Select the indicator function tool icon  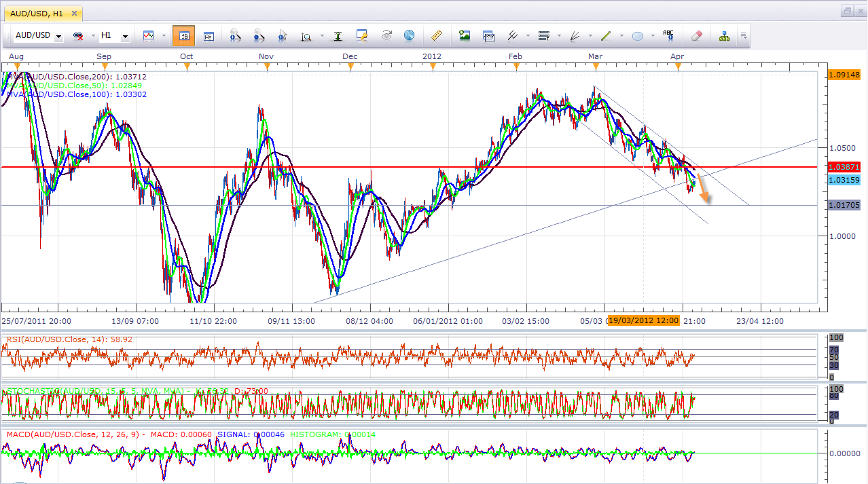(x=513, y=35)
